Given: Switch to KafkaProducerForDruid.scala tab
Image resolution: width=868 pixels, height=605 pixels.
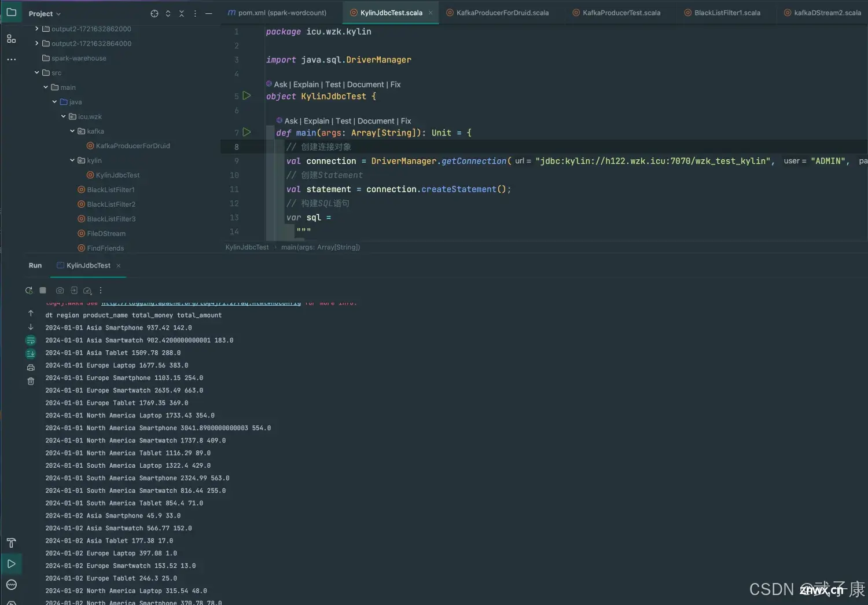Looking at the screenshot, I should coord(498,13).
